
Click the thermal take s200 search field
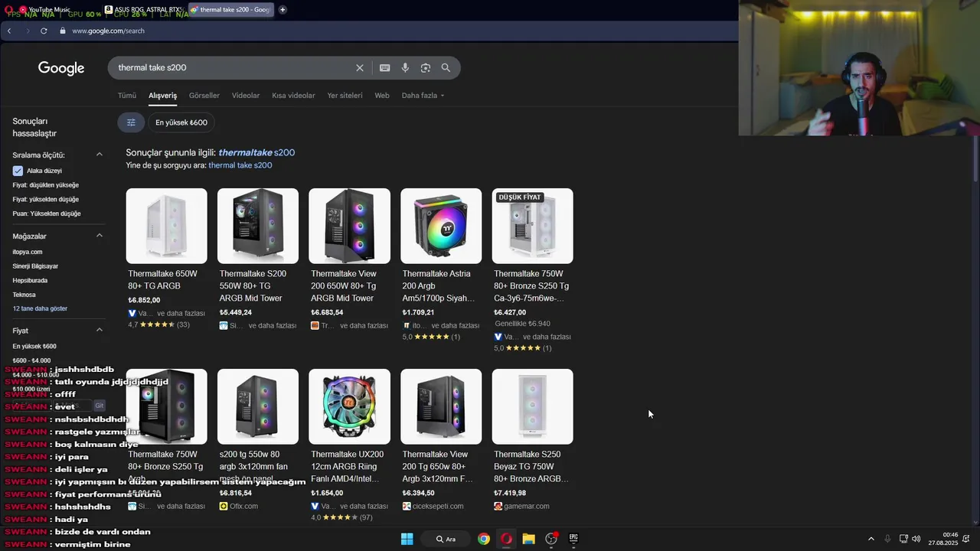(x=234, y=68)
